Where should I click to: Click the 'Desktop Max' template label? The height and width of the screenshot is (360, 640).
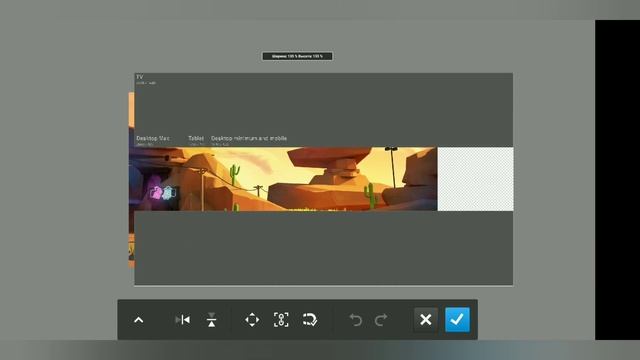tap(153, 138)
